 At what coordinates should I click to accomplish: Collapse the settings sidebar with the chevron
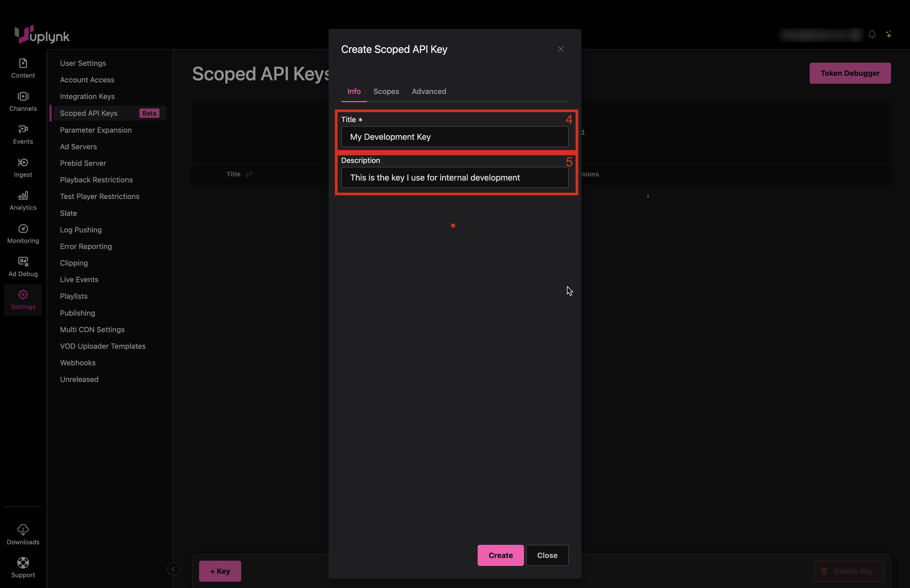click(173, 569)
